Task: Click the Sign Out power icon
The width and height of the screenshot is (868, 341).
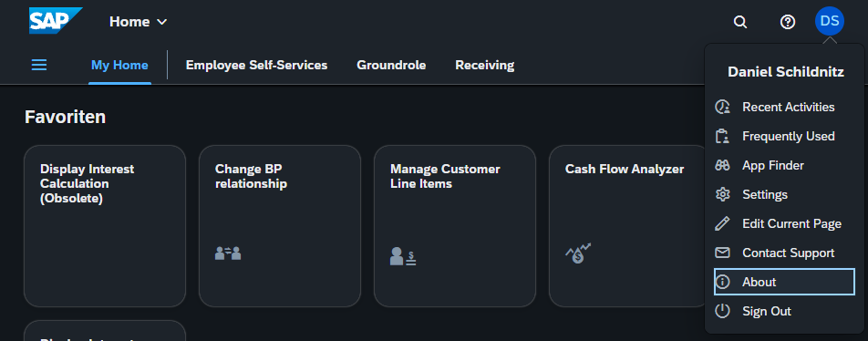Action: pyautogui.click(x=722, y=311)
